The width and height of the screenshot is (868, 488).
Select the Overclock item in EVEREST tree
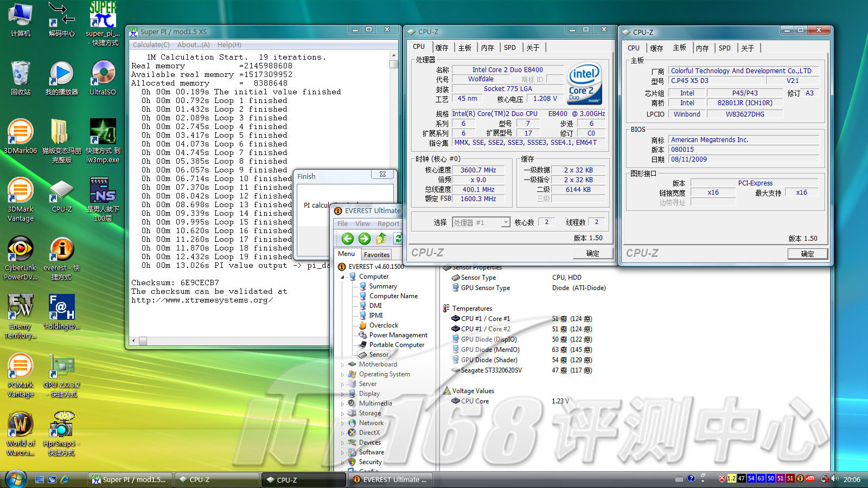coord(384,325)
